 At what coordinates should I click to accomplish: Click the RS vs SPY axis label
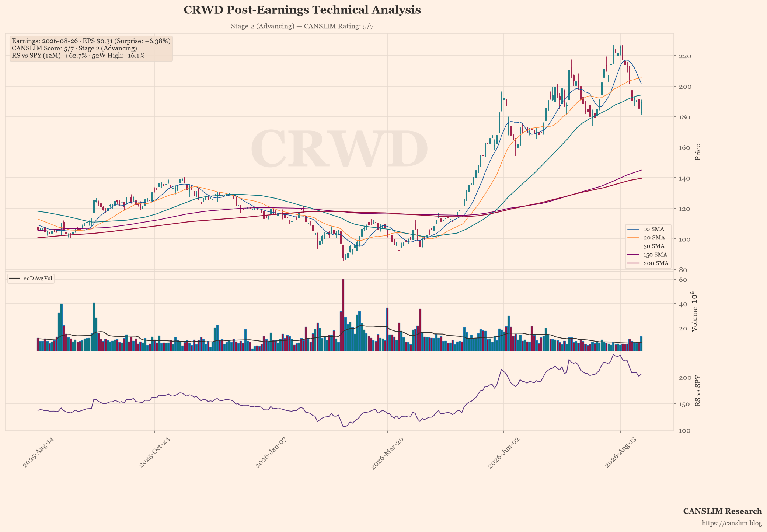697,391
